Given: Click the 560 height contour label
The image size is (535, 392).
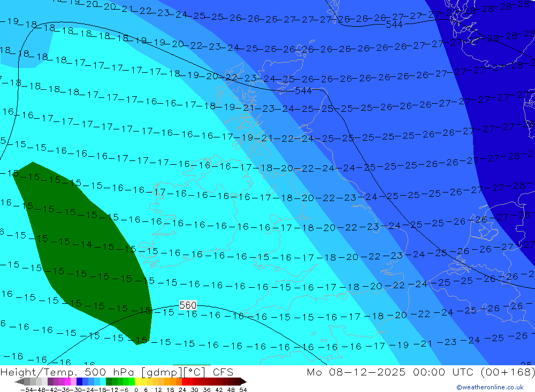Looking at the screenshot, I should click(x=188, y=305).
